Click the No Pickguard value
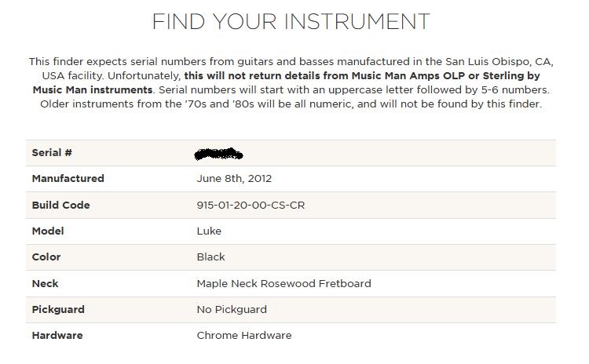 (x=233, y=310)
